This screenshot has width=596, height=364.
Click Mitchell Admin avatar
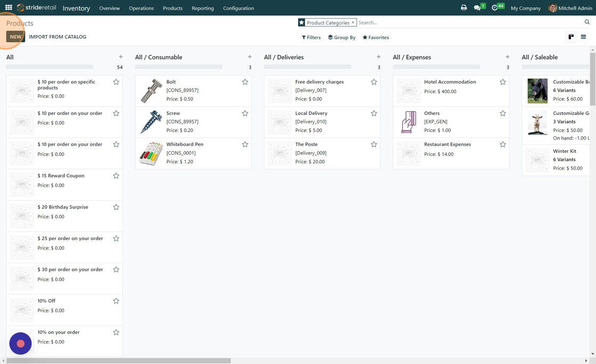[x=553, y=7]
